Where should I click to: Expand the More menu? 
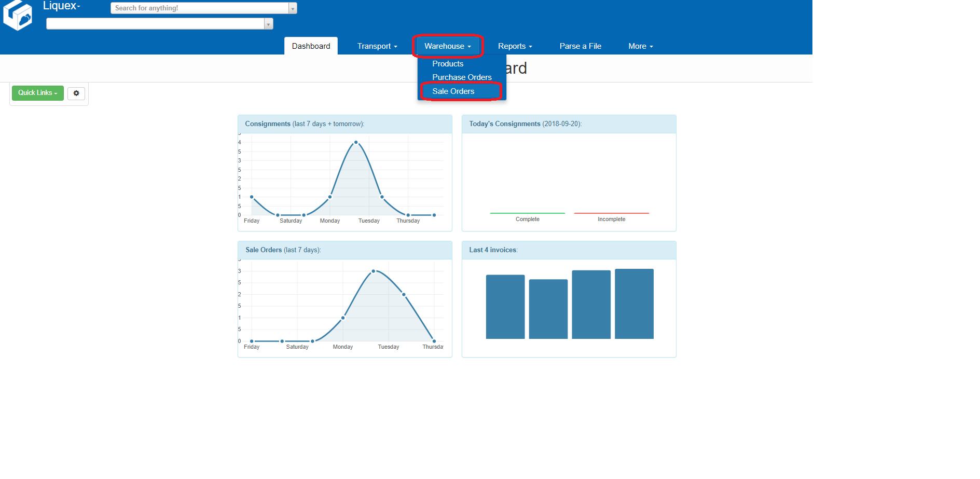(x=640, y=46)
